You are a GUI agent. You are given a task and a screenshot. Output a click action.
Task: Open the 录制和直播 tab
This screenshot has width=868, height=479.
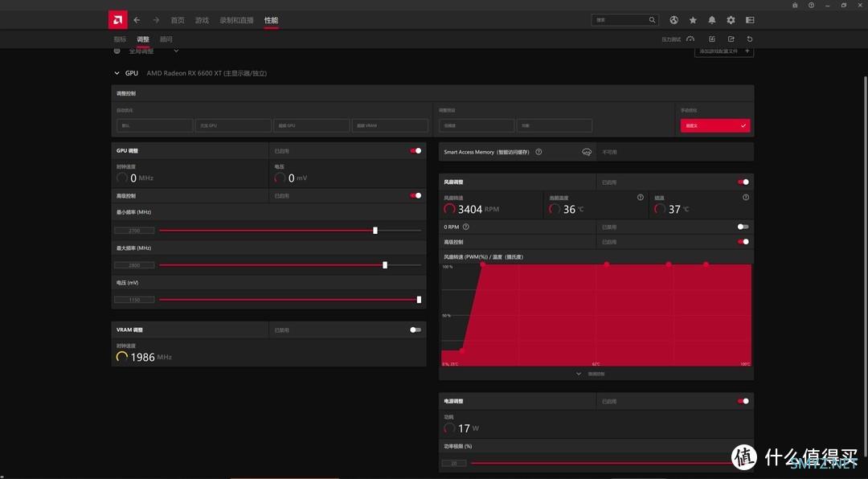(x=236, y=20)
